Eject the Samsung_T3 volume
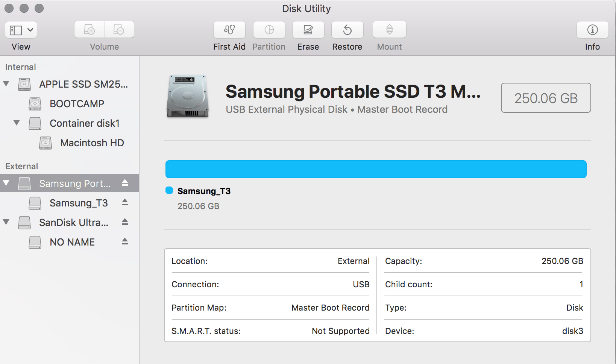616x364 pixels. coord(126,203)
